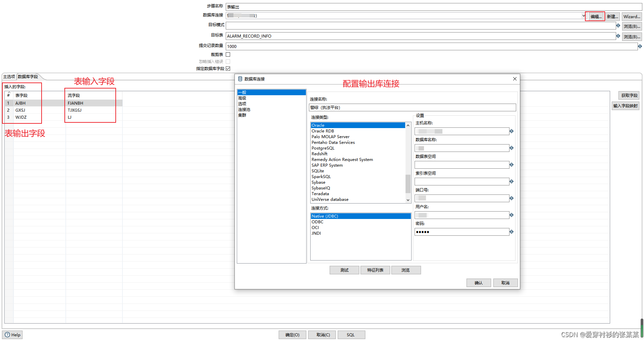Click variable icon beside 密码 field
This screenshot has height=341, width=644.
click(512, 232)
